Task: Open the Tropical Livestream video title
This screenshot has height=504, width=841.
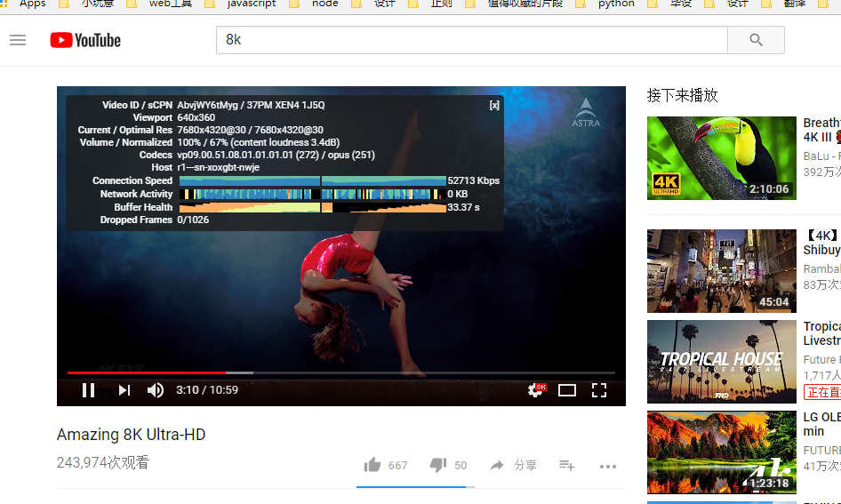Action: coord(821,333)
